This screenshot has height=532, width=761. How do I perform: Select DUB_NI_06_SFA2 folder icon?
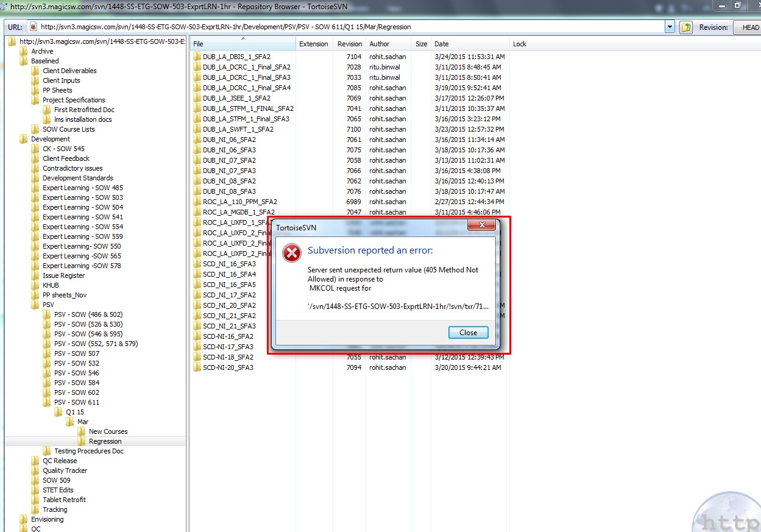tap(197, 140)
